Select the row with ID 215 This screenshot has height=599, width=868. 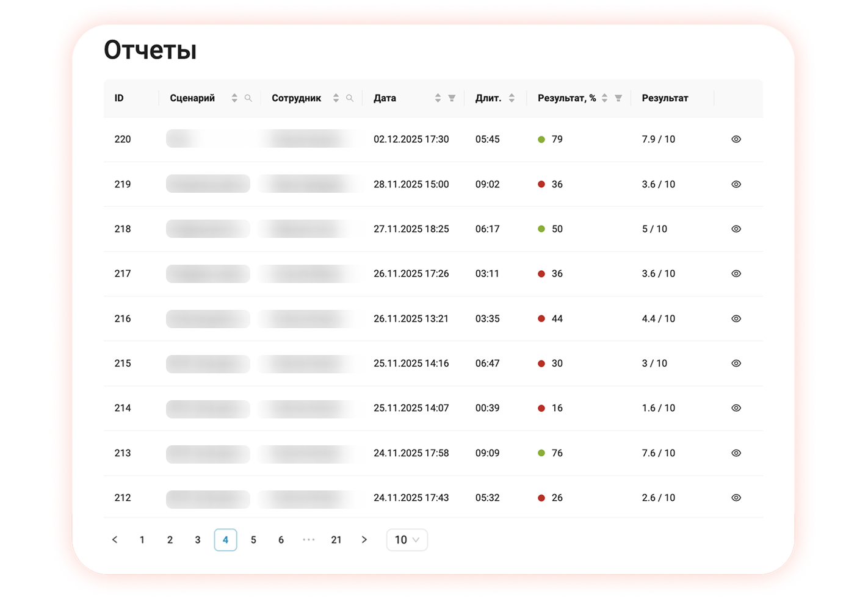point(123,364)
